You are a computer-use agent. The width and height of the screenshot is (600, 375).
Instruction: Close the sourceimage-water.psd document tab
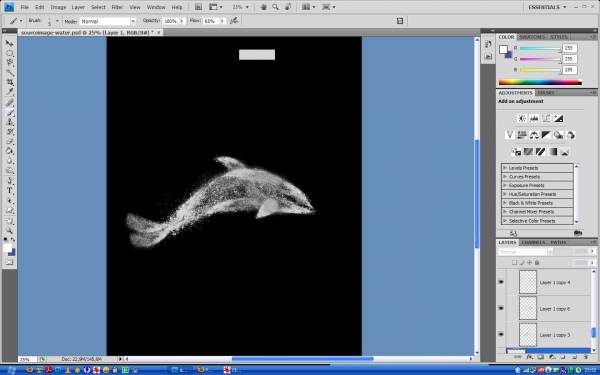(x=158, y=33)
